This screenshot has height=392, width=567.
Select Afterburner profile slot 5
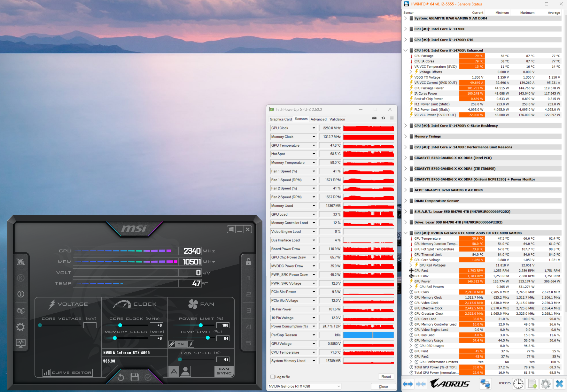point(249,343)
